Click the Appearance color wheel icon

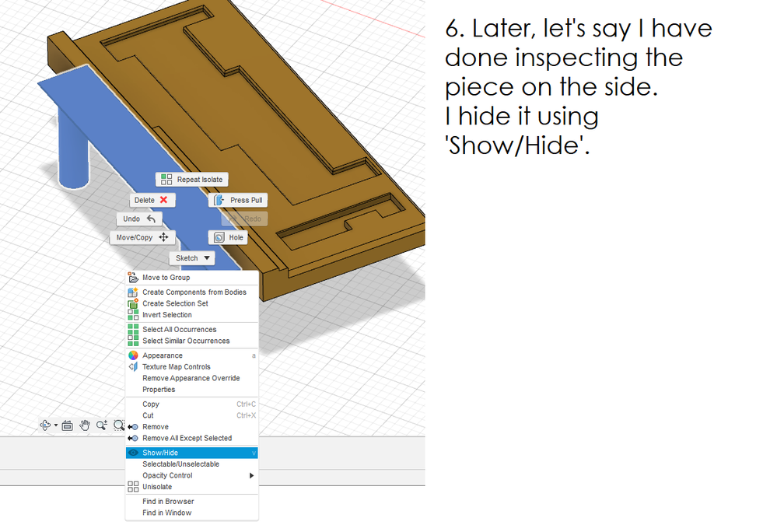[133, 355]
